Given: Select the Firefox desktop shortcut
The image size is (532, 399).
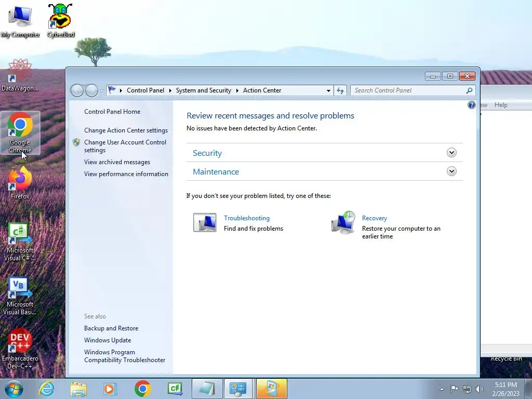Looking at the screenshot, I should 20,183.
